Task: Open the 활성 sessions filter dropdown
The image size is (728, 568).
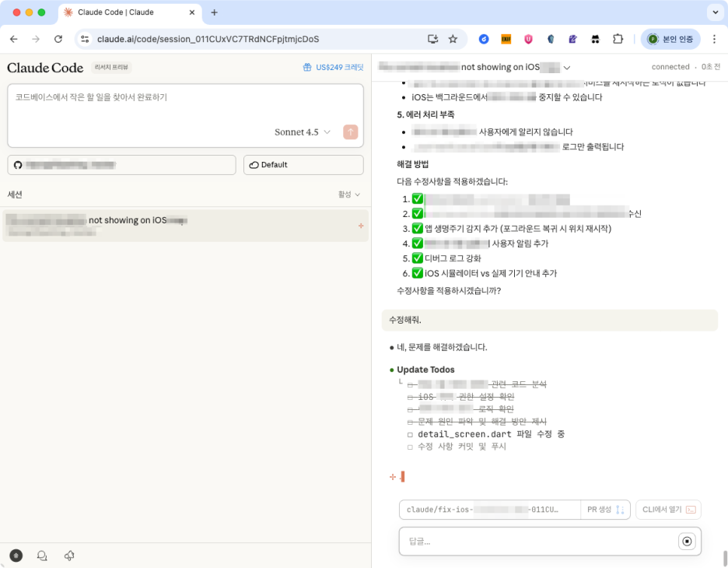Action: point(348,195)
